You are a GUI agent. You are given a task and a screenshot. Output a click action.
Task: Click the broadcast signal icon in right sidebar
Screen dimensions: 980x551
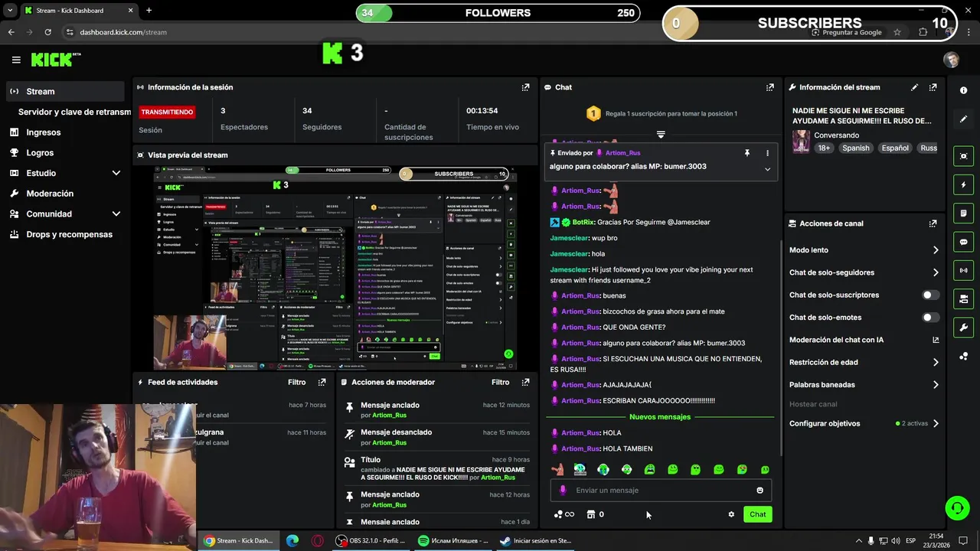(963, 270)
